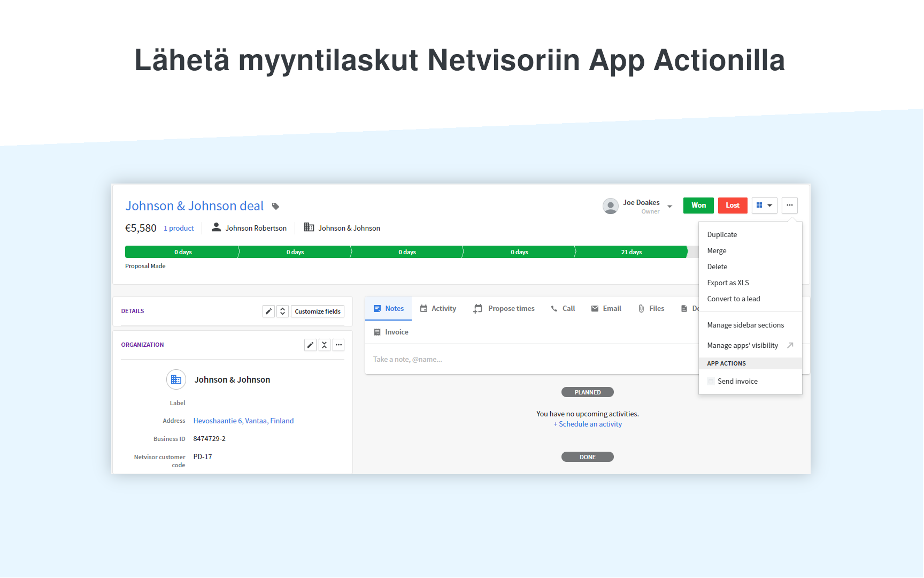Click the DONE pill label
Screen dimensions: 924x578
[x=588, y=457]
